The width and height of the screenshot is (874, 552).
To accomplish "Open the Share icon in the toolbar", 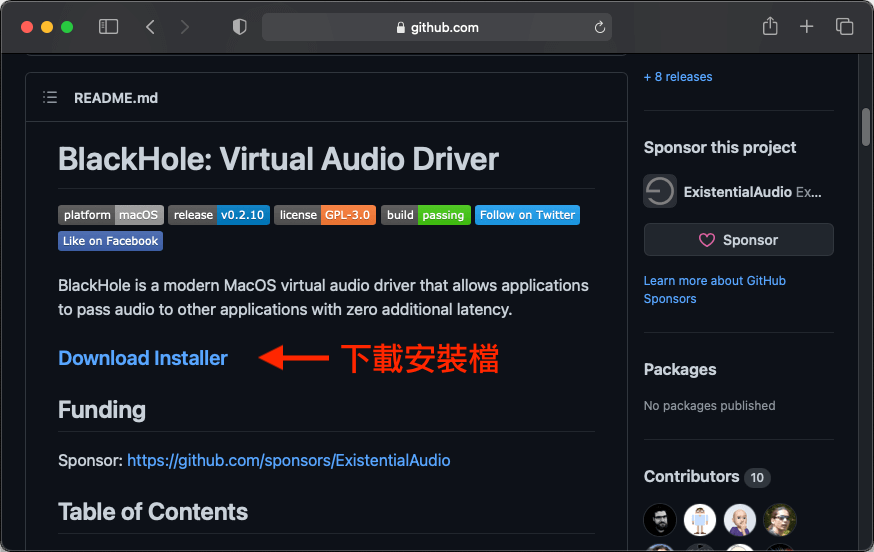I will 770,26.
